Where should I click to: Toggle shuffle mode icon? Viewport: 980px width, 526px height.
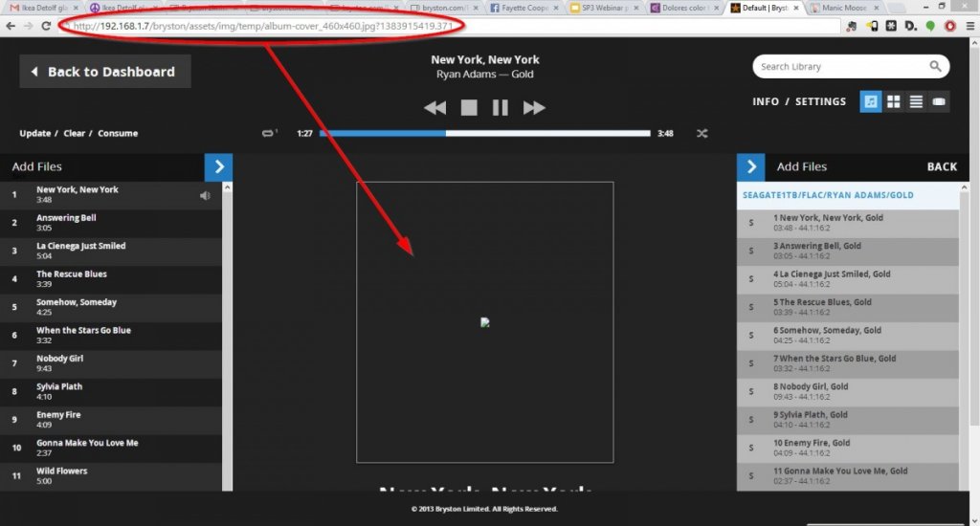pyautogui.click(x=702, y=133)
